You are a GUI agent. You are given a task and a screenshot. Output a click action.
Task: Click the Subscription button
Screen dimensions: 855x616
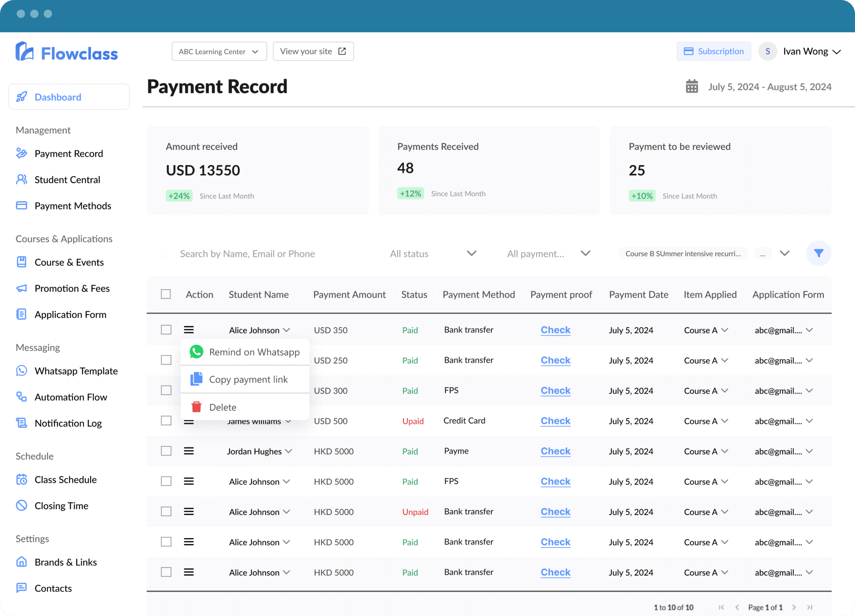713,51
